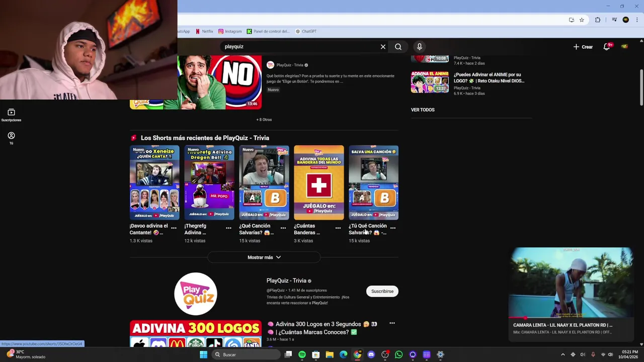Play the Thegrefg Adivina Dragon Ball short
The height and width of the screenshot is (362, 644).
[209, 183]
